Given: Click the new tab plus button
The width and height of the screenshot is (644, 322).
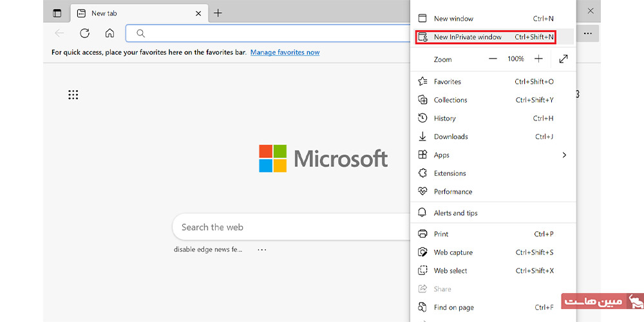Looking at the screenshot, I should pos(218,13).
